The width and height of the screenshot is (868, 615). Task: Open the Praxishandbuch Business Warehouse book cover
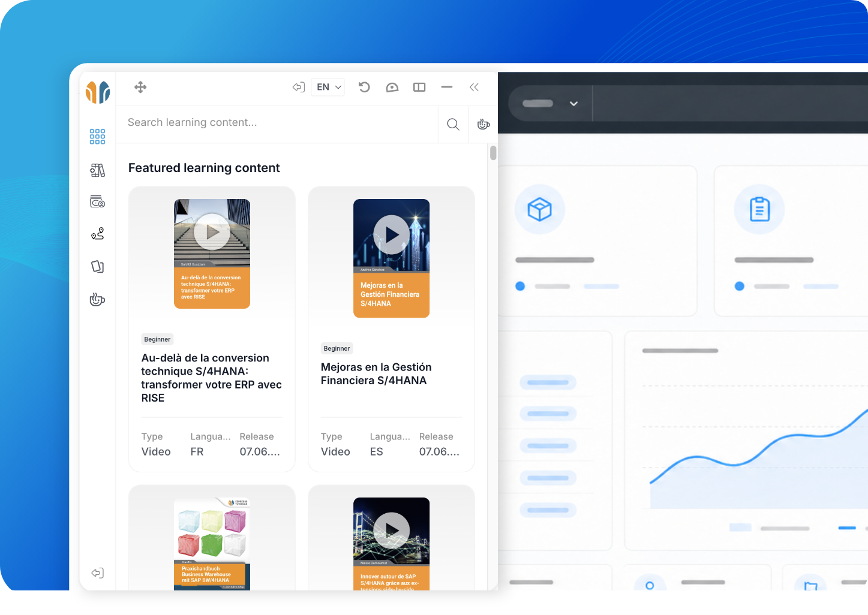212,544
